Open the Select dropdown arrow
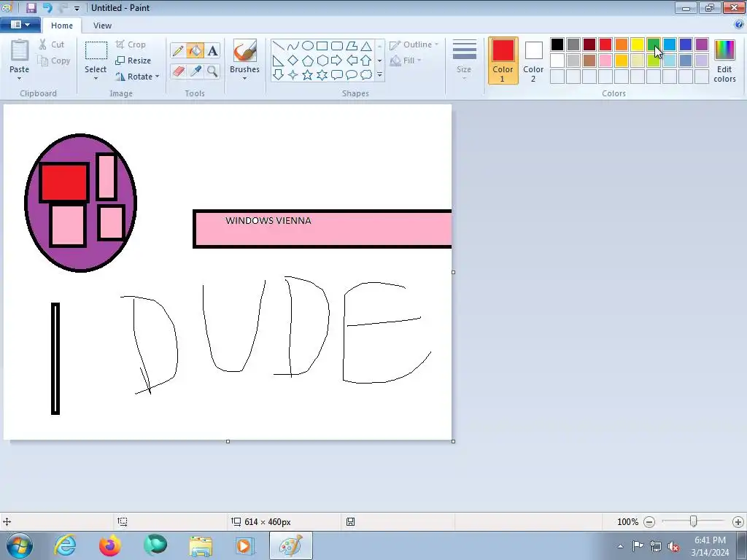Viewport: 747px width, 560px height. click(x=96, y=78)
